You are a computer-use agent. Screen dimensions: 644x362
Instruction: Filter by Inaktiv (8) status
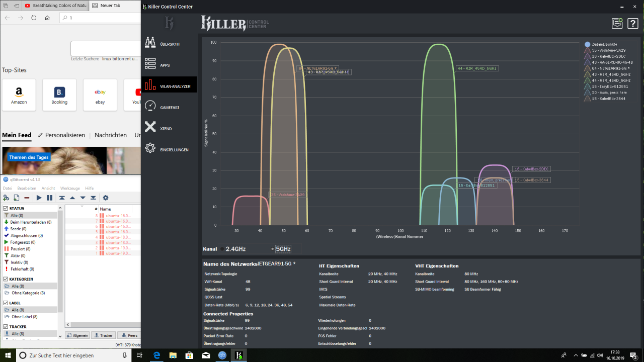20,262
